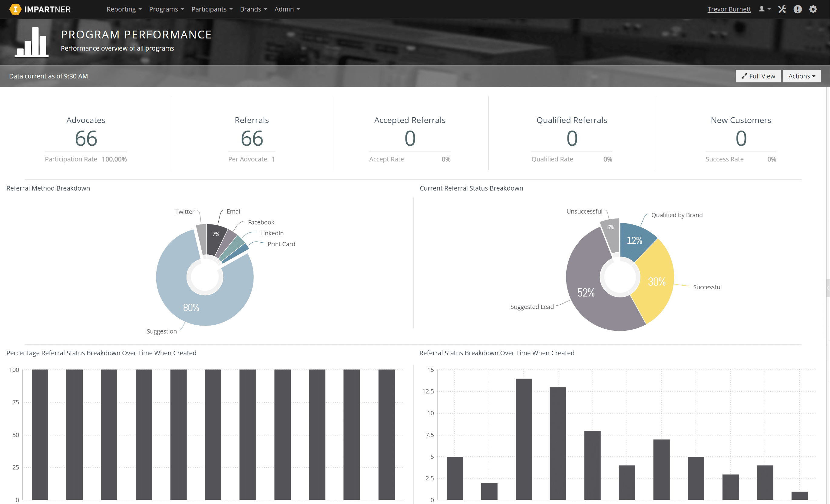Click the Trevor Burnett user link
The image size is (830, 504).
tap(729, 9)
